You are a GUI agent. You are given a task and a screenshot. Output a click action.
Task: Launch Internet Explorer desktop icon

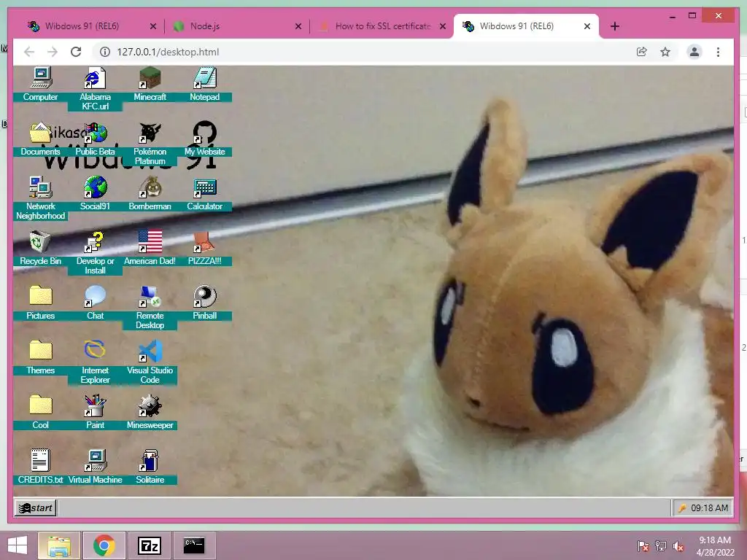(96, 362)
